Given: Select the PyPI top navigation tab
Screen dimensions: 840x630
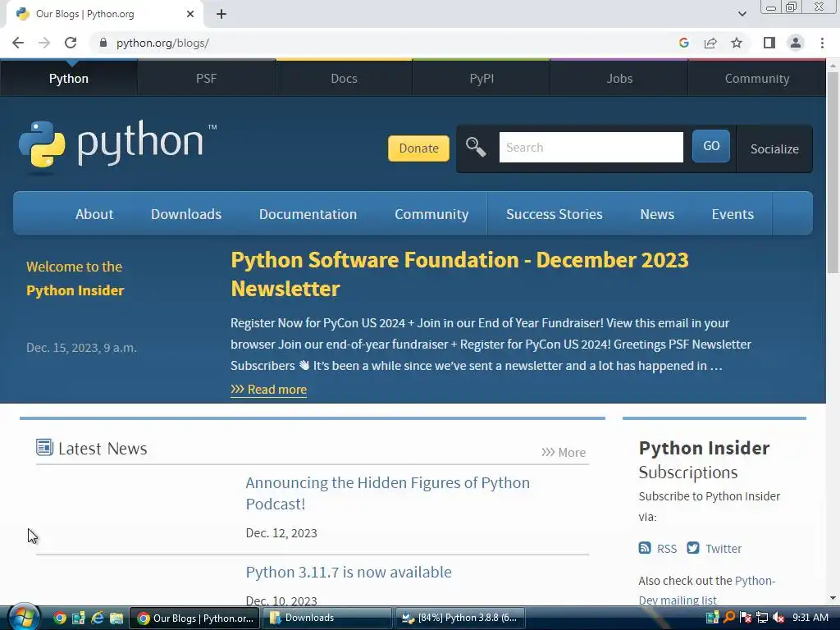Looking at the screenshot, I should tap(482, 78).
